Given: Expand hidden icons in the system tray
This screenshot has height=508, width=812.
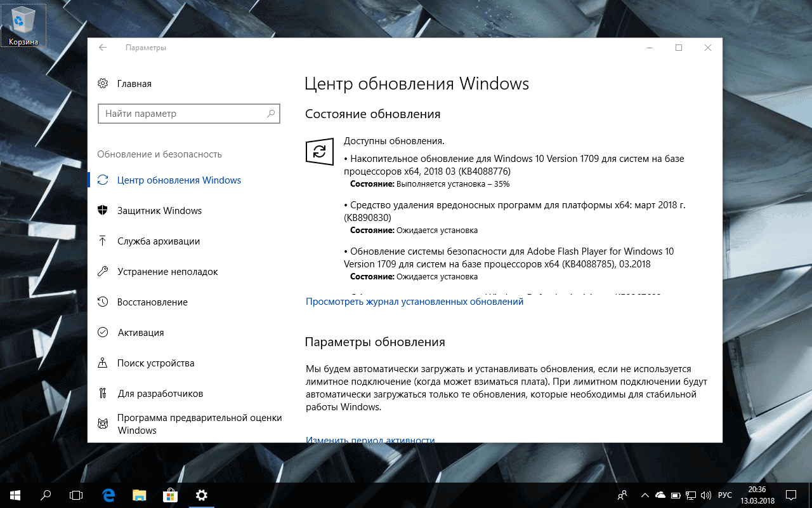Looking at the screenshot, I should (645, 495).
